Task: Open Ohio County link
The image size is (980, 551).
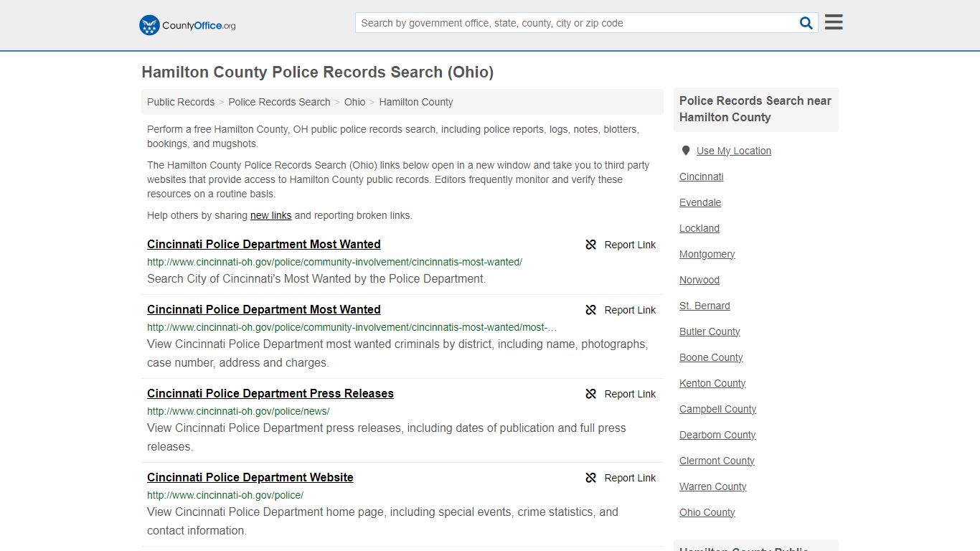Action: click(707, 512)
